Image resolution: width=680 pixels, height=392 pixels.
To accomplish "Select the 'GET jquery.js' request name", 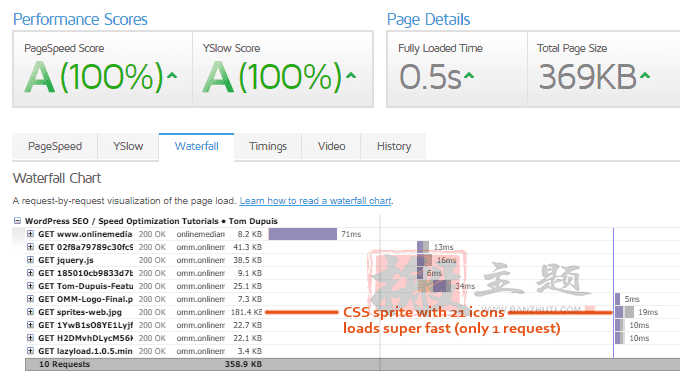I will click(66, 260).
